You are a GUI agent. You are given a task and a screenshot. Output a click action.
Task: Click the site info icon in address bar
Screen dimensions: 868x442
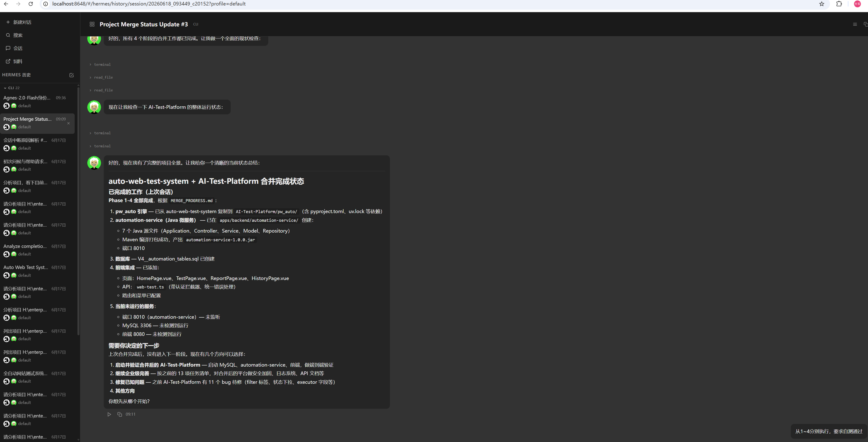point(46,4)
